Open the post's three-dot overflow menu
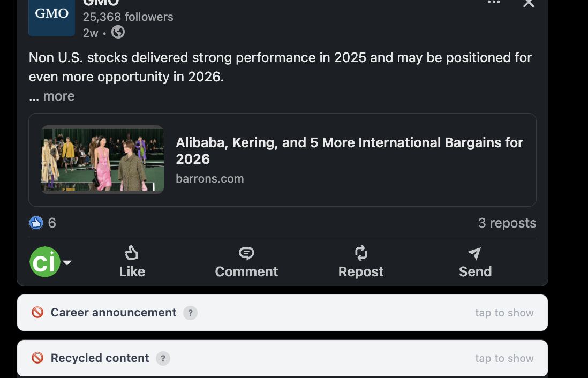This screenshot has height=378, width=588. 494,3
